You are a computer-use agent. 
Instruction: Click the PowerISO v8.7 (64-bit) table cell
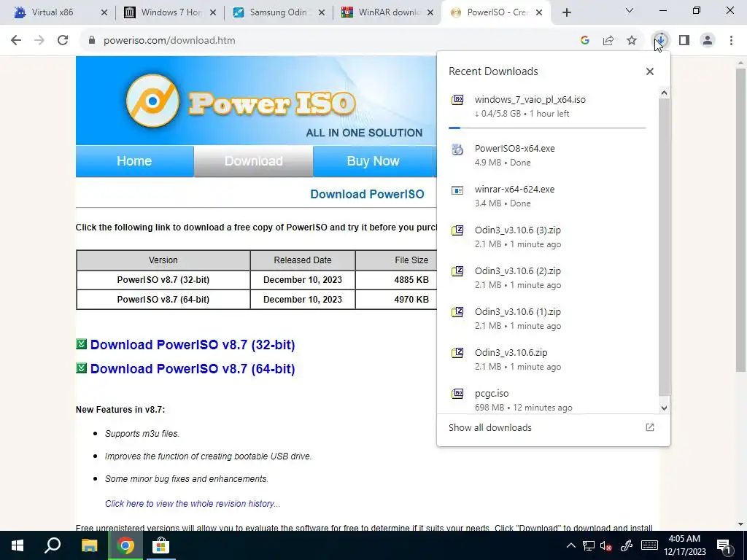pos(163,300)
